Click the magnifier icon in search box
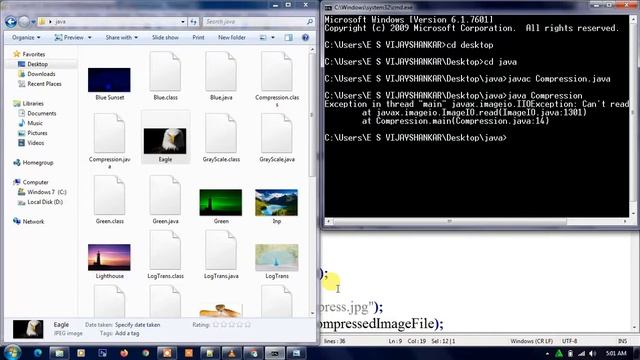The width and height of the screenshot is (640, 360). click(x=310, y=22)
